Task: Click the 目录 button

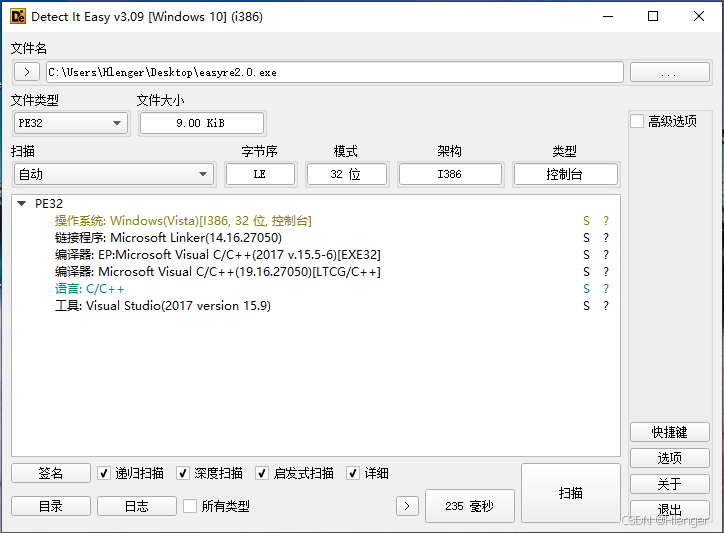Action: (51, 506)
